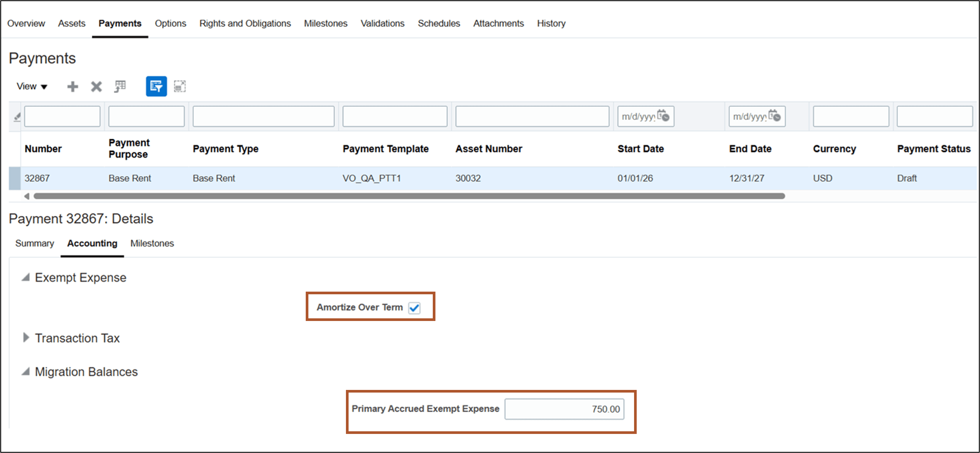Sort by Payment Status column header

coord(934,149)
